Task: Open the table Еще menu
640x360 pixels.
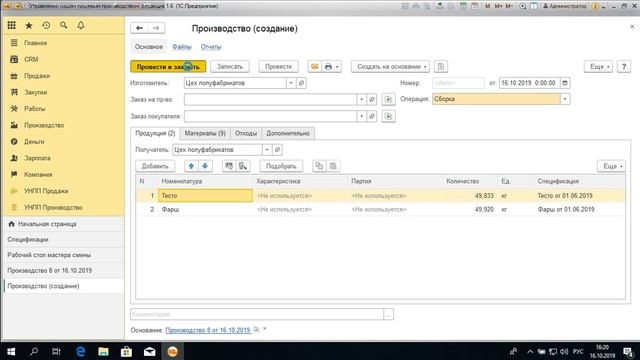Action: click(x=611, y=166)
